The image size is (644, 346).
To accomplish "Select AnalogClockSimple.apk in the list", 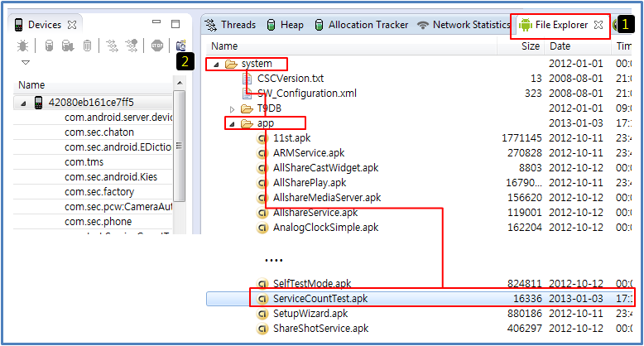I will (325, 228).
